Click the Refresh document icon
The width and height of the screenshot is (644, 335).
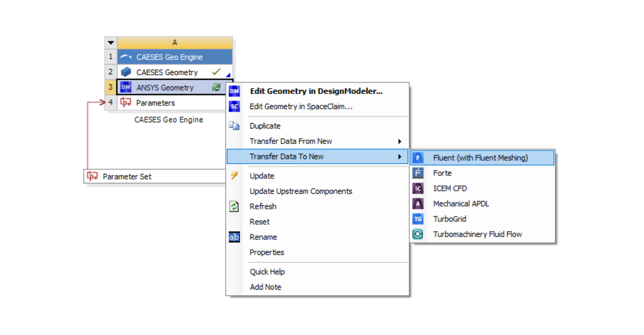[234, 206]
